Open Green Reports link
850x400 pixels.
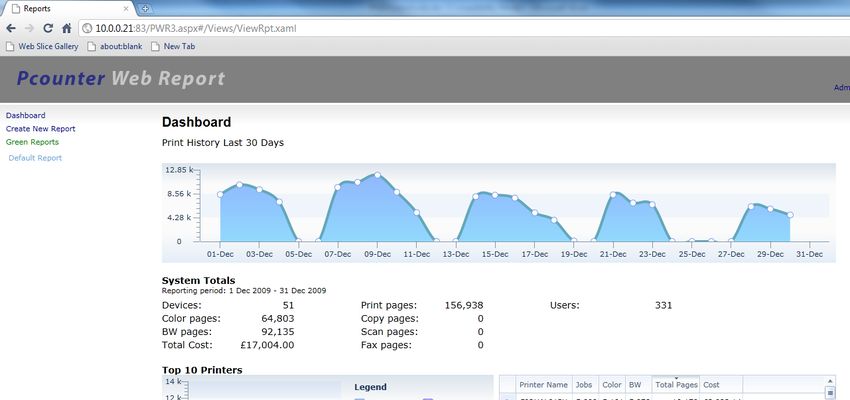[33, 142]
